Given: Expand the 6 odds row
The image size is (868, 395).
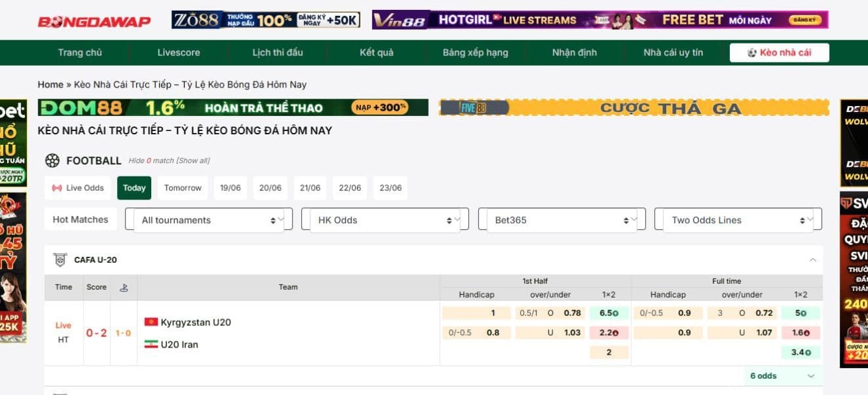Looking at the screenshot, I should 782,376.
